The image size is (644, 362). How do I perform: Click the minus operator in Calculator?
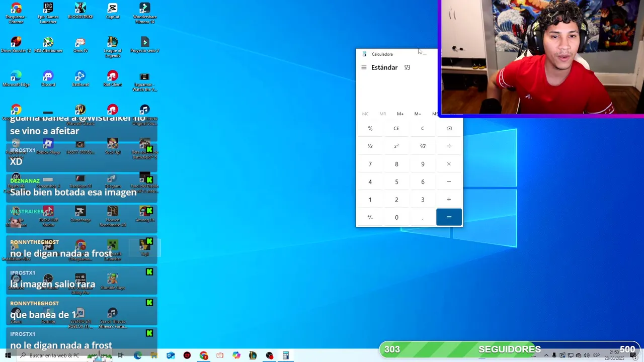[x=449, y=182]
